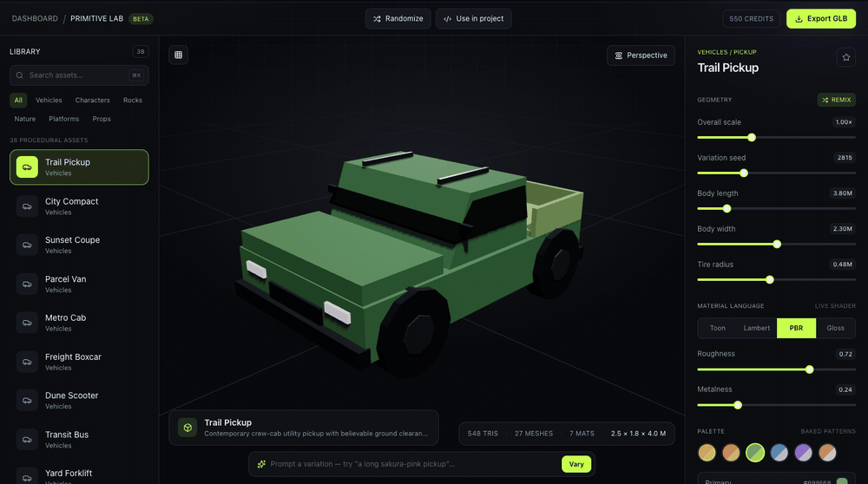The width and height of the screenshot is (868, 484).
Task: Filter library by Characters
Action: tap(93, 100)
